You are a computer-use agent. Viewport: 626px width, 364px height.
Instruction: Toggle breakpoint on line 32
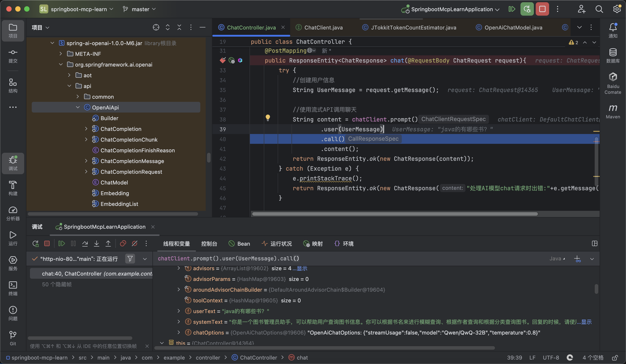click(223, 60)
